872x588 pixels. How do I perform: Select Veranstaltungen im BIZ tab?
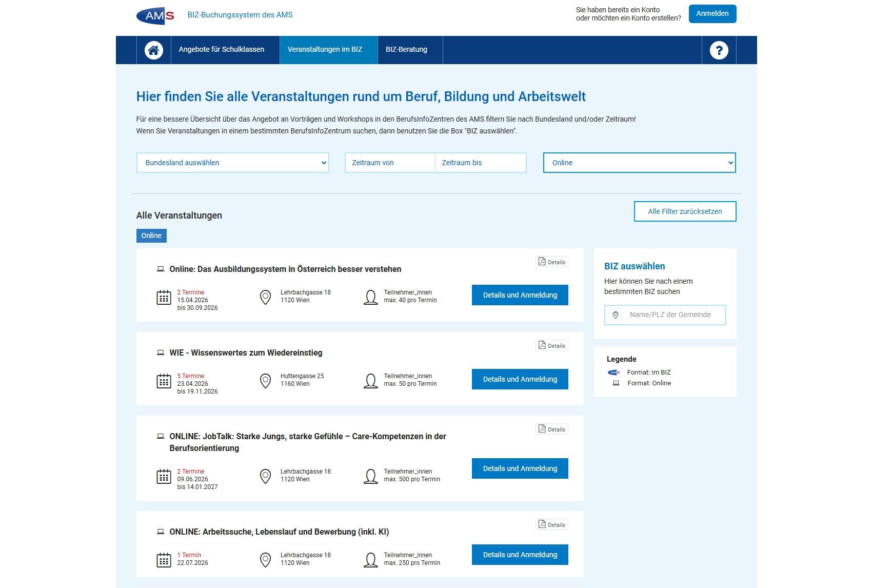(325, 50)
